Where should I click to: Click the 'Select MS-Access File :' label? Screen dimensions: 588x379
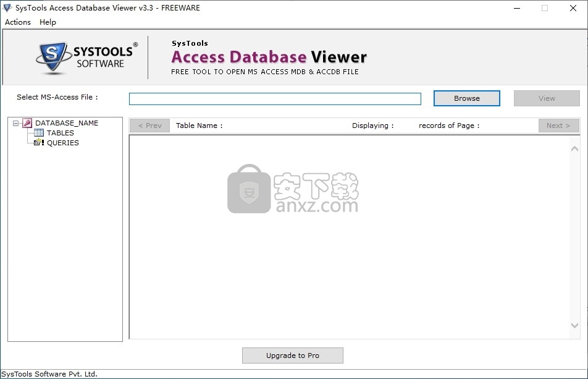pyautogui.click(x=57, y=97)
